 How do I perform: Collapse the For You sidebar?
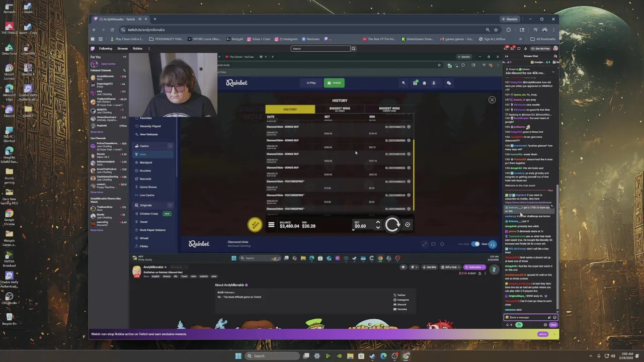point(124,57)
